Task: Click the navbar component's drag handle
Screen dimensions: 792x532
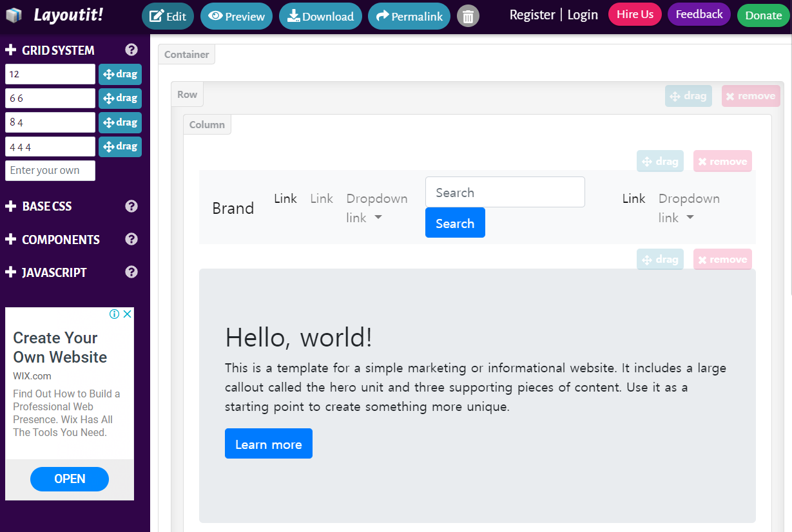Action: tap(660, 161)
